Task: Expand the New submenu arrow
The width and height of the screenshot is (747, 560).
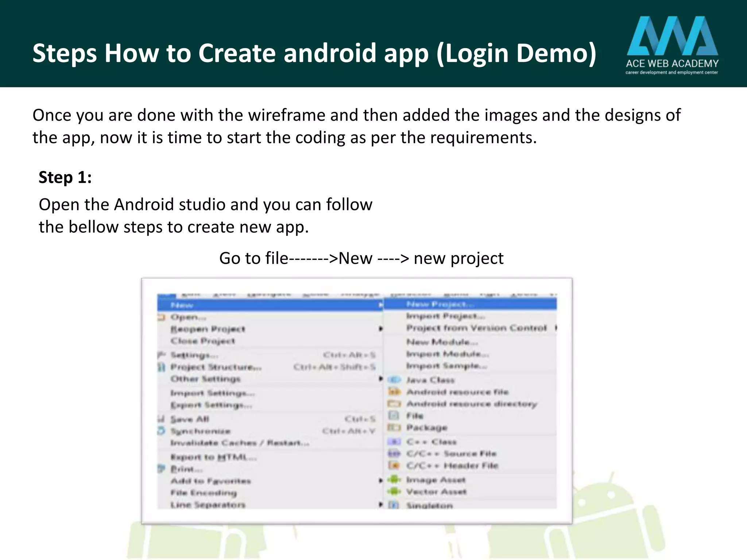Action: pyautogui.click(x=380, y=305)
